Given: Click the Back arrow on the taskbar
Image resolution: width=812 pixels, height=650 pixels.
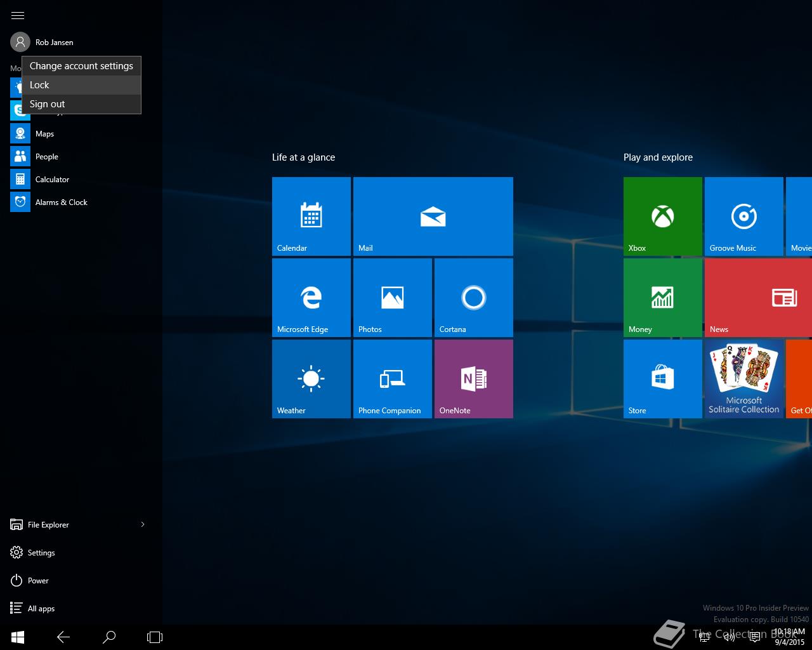Looking at the screenshot, I should click(x=63, y=637).
